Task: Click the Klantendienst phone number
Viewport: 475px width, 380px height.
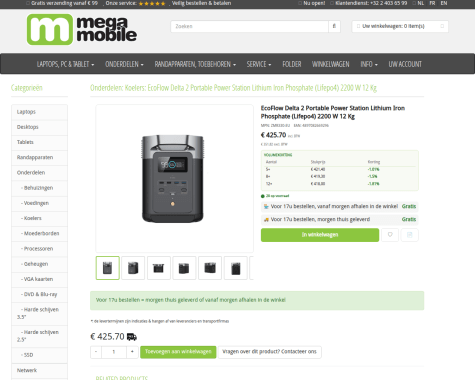Action: click(x=388, y=3)
